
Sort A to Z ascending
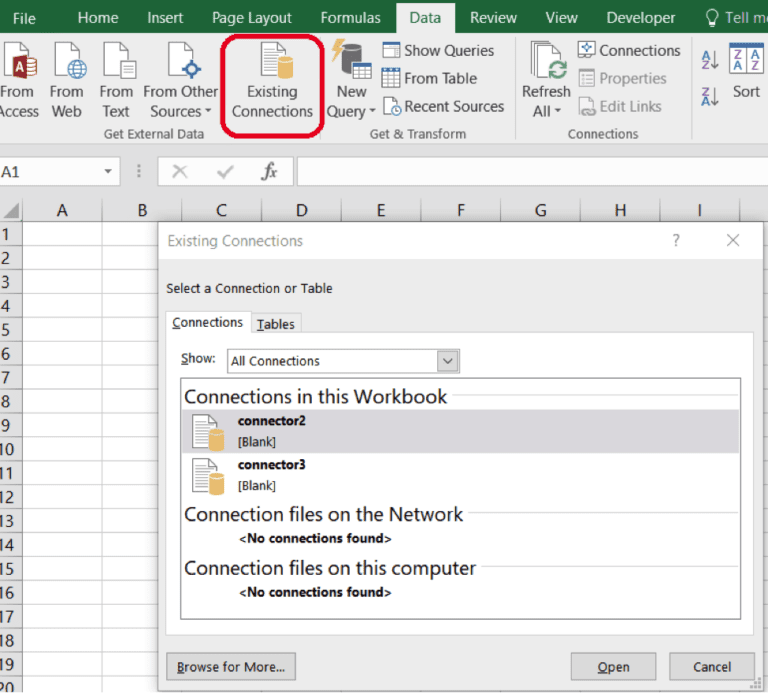[710, 60]
